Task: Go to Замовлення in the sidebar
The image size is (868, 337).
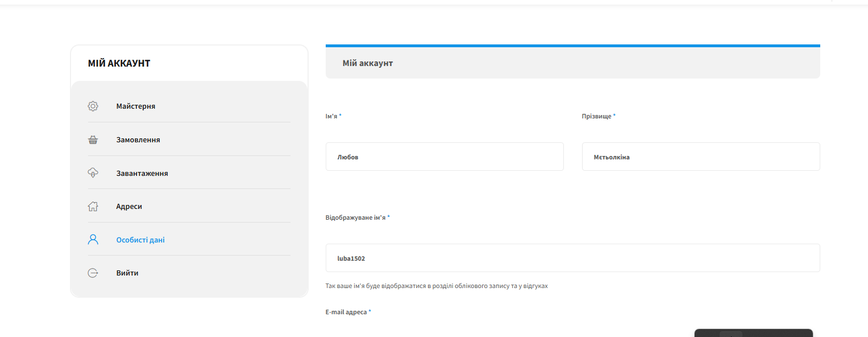Action: point(138,139)
